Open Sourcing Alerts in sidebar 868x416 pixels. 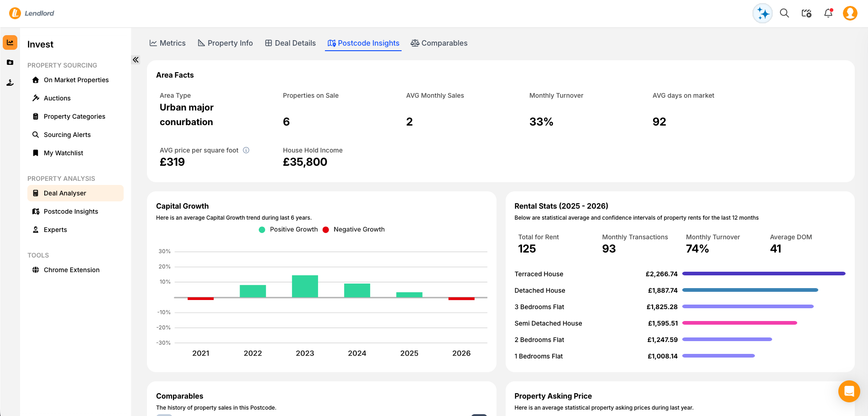[x=67, y=135]
